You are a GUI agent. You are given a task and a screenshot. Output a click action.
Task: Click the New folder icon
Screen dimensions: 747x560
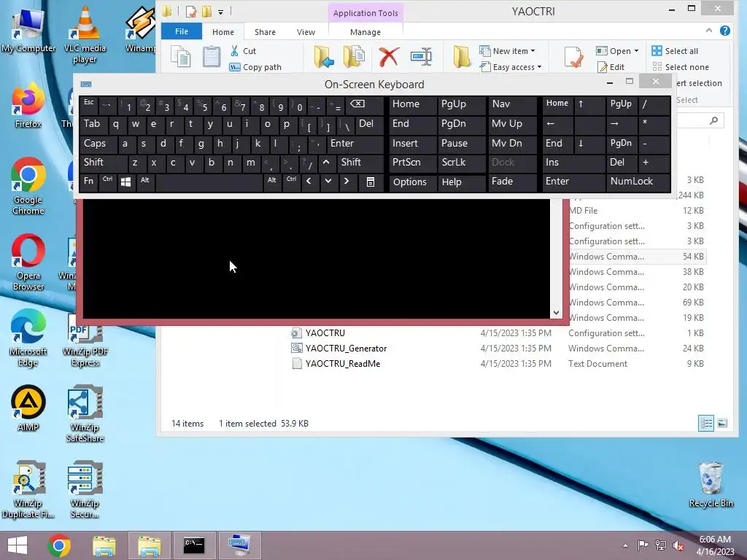tap(462, 57)
